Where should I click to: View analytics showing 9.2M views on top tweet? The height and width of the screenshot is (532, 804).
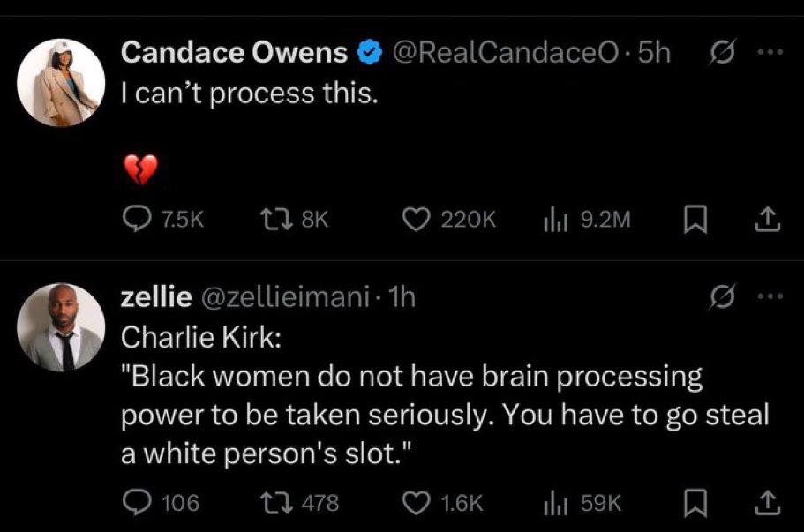[x=556, y=220]
